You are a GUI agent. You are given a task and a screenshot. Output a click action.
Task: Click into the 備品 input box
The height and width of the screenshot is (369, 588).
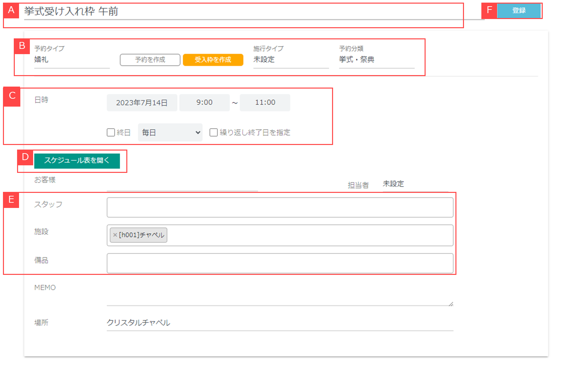[280, 263]
